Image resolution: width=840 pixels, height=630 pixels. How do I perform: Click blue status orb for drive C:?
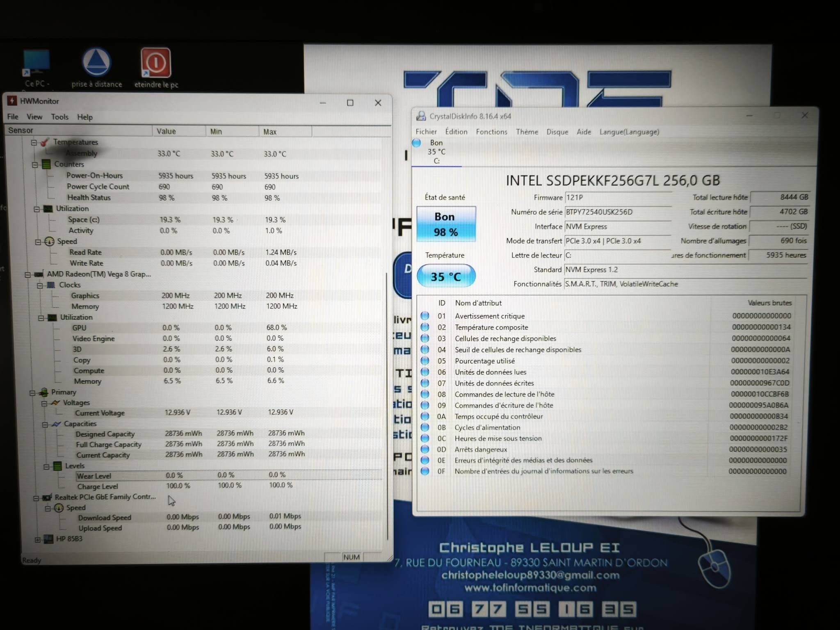coord(416,143)
